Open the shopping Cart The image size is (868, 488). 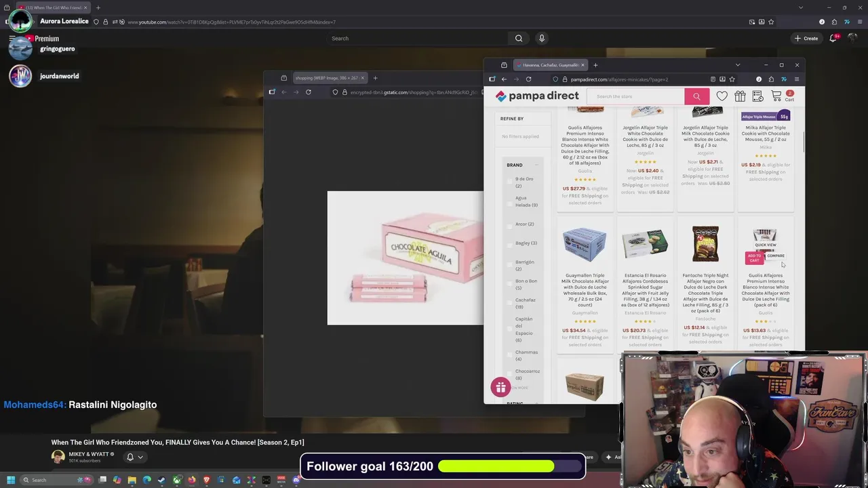coord(781,96)
